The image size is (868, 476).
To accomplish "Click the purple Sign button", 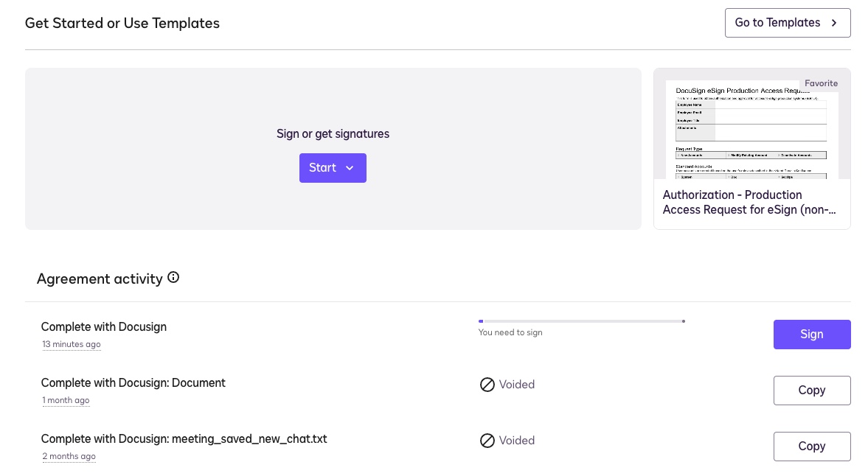I will 811,335.
